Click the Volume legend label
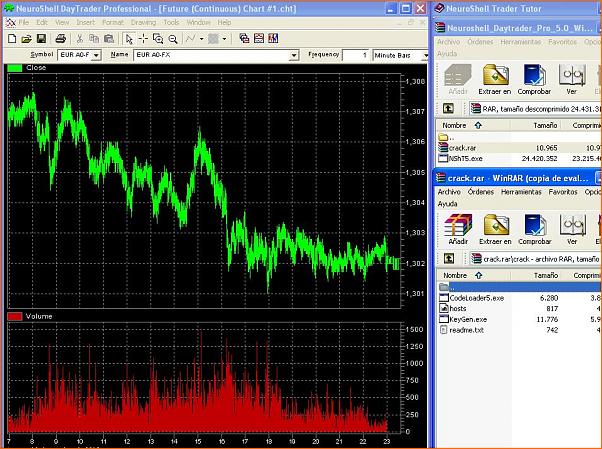 point(39,316)
